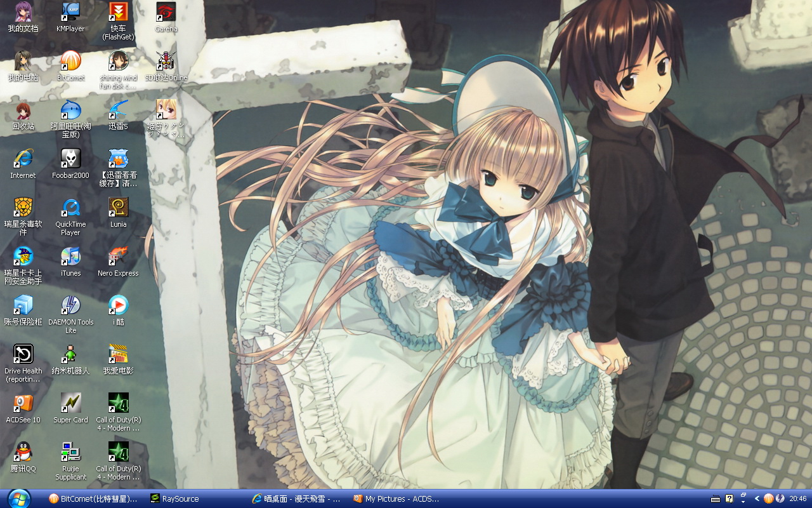Image resolution: width=812 pixels, height=508 pixels.
Task: Click the 账号保险柜 desktop shortcut
Action: [x=23, y=311]
